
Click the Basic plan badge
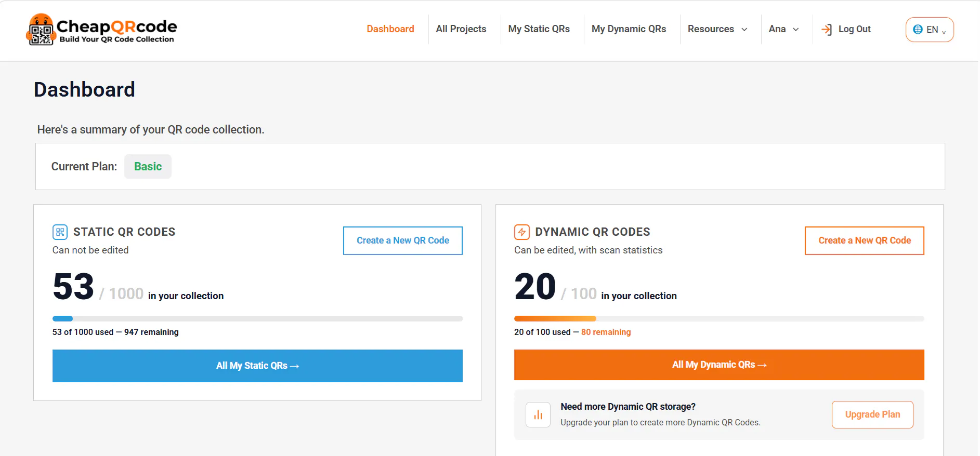coord(148,166)
